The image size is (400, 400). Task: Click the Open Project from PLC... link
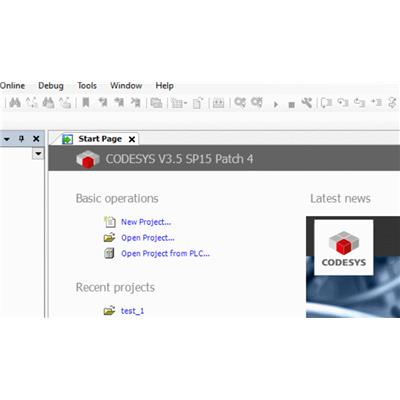165,253
